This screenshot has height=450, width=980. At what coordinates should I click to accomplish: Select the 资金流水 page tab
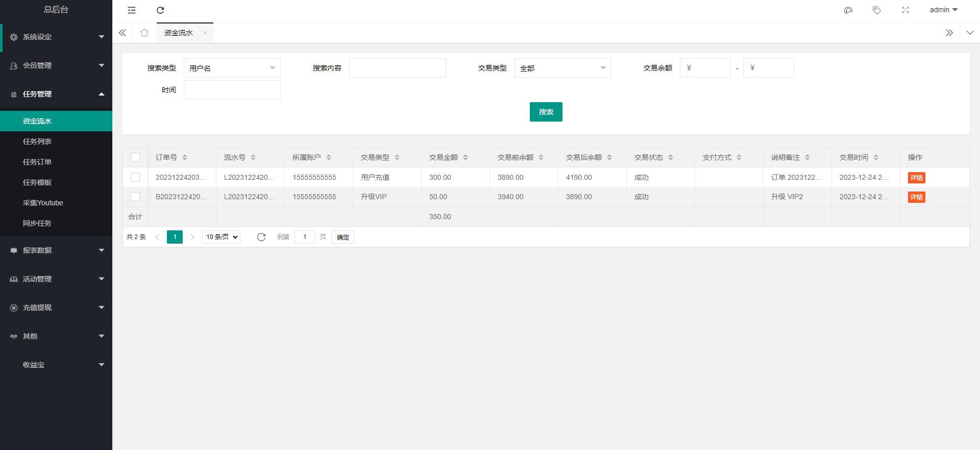coord(179,33)
